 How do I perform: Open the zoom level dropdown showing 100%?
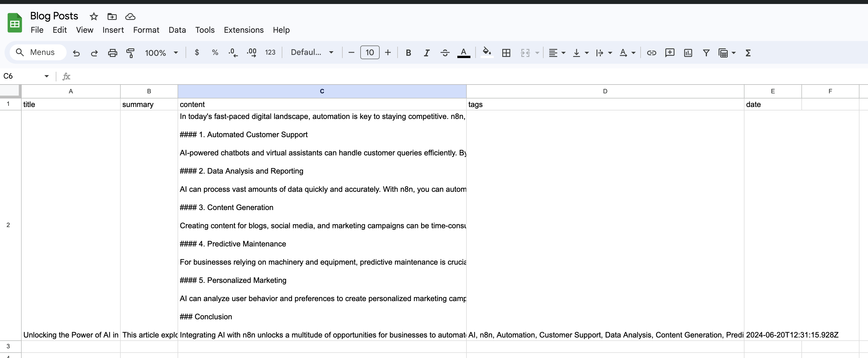pyautogui.click(x=161, y=53)
